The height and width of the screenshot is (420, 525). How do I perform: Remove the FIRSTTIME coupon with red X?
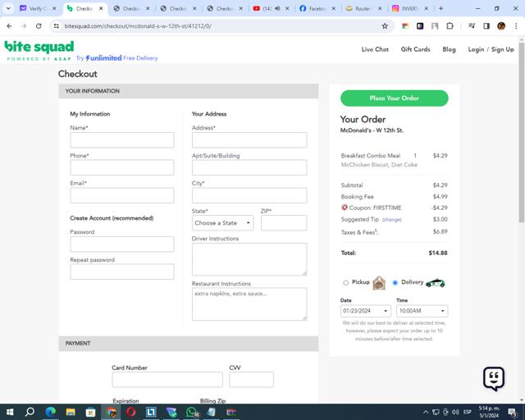[345, 208]
